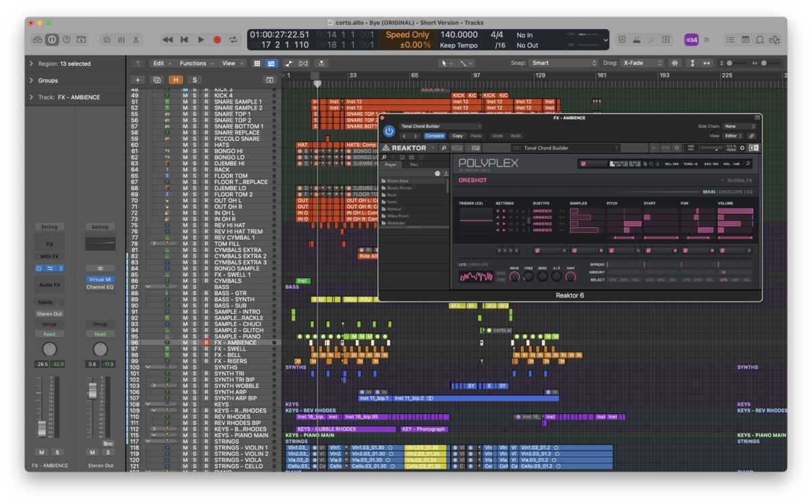Start recording with red Record button
812x504 pixels.
(x=217, y=40)
